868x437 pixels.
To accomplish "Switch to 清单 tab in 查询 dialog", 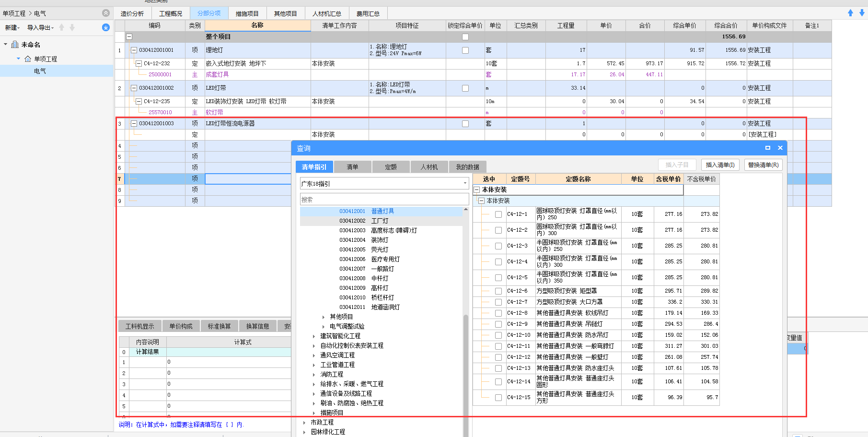I will (x=352, y=167).
